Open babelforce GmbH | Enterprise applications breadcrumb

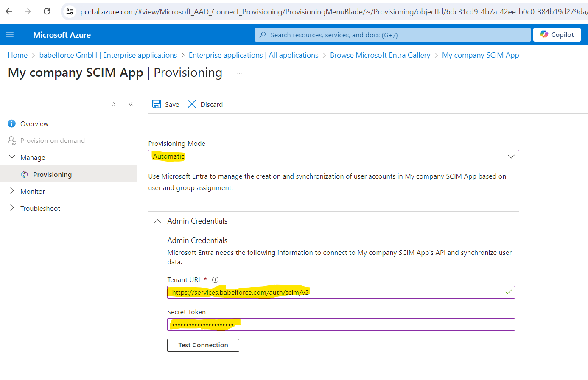[x=108, y=55]
